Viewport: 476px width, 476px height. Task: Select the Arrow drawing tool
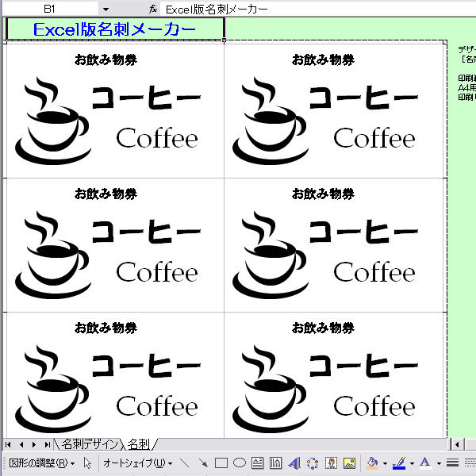203,463
